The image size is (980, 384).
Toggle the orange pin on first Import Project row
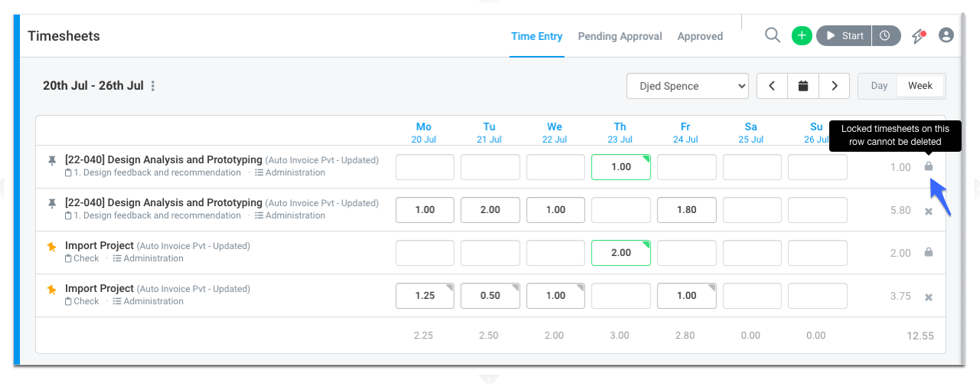52,246
